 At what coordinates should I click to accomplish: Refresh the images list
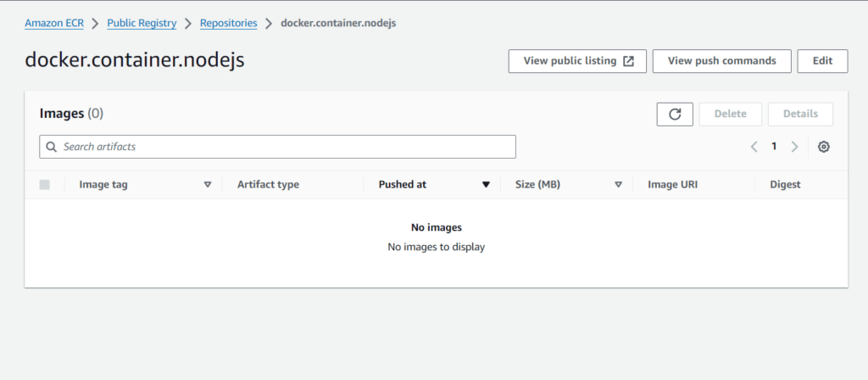pos(675,115)
